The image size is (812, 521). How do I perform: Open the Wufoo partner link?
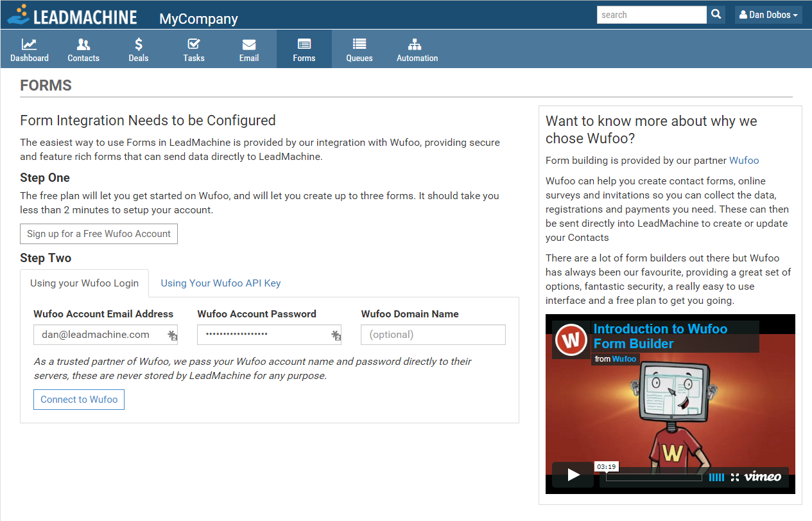pos(744,161)
